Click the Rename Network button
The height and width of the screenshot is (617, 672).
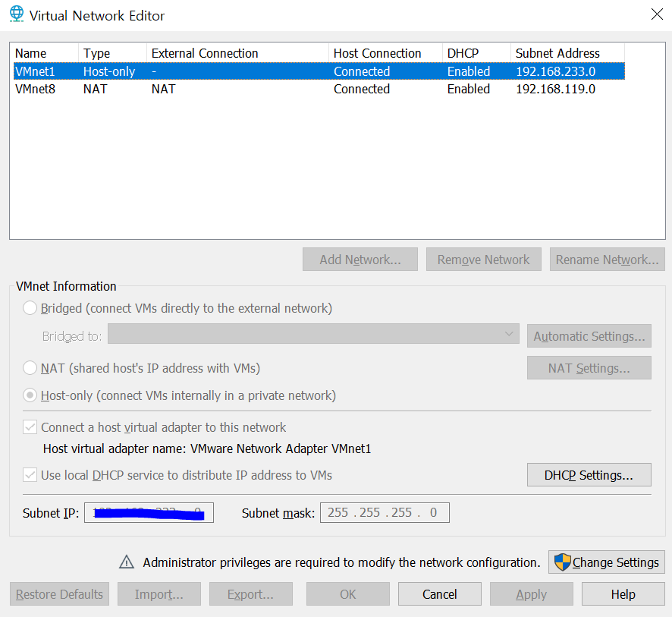[x=608, y=260]
